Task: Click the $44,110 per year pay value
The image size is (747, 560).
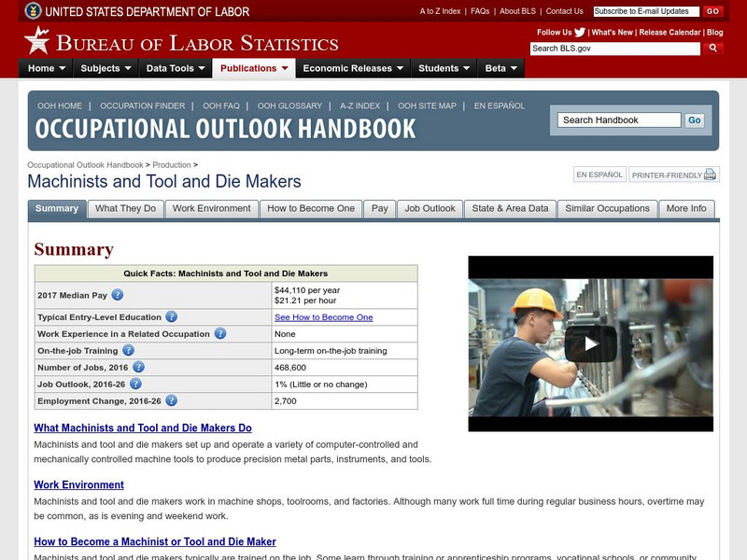Action: tap(307, 290)
